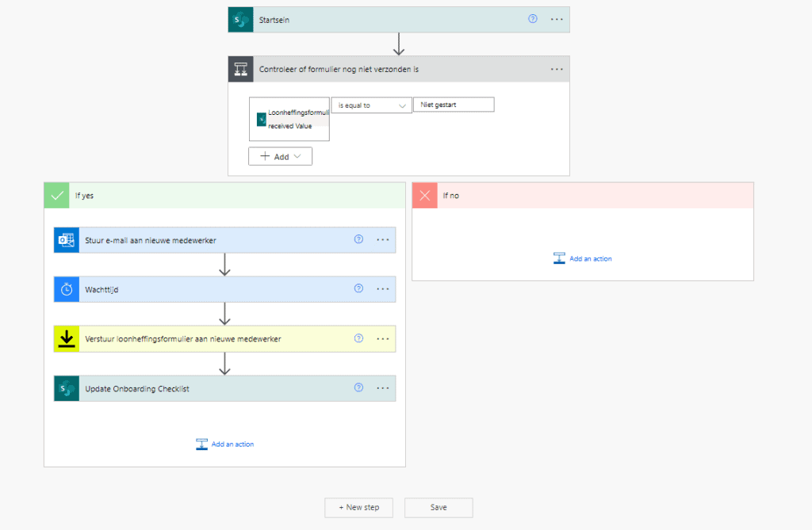Open the ellipsis menu on Update Onboarding Checklist
The height and width of the screenshot is (530, 812).
(383, 388)
